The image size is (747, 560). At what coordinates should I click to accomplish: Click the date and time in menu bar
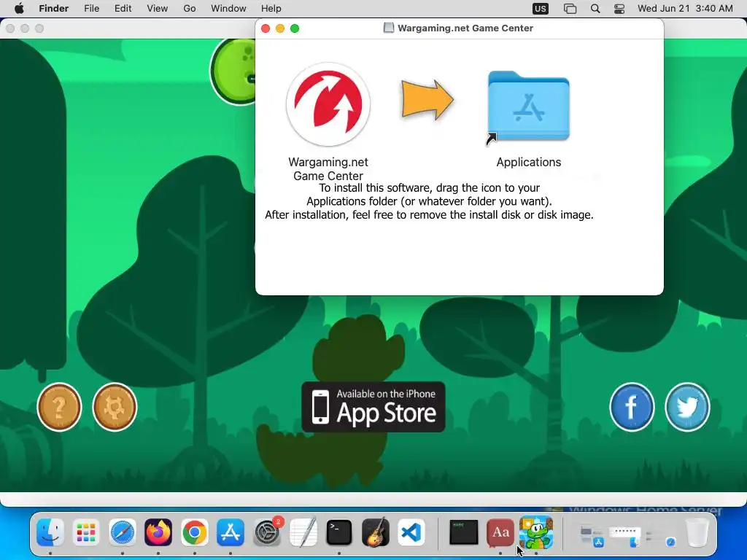685,9
